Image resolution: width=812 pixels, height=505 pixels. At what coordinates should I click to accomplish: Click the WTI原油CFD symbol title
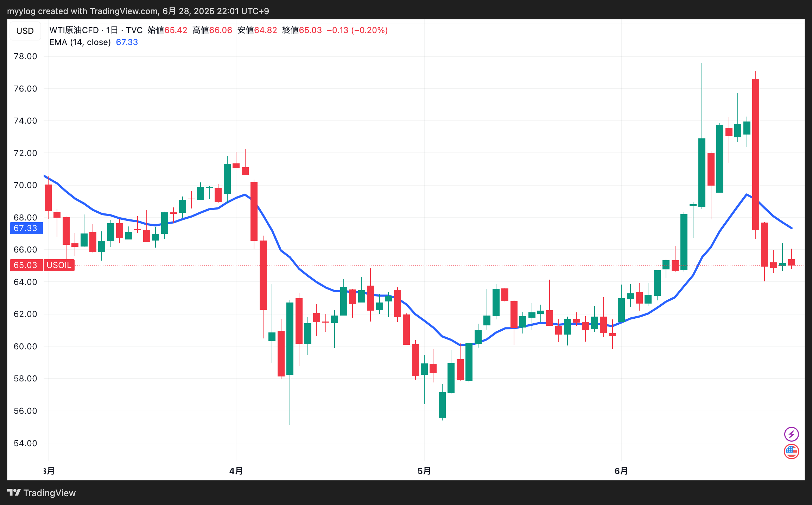74,30
